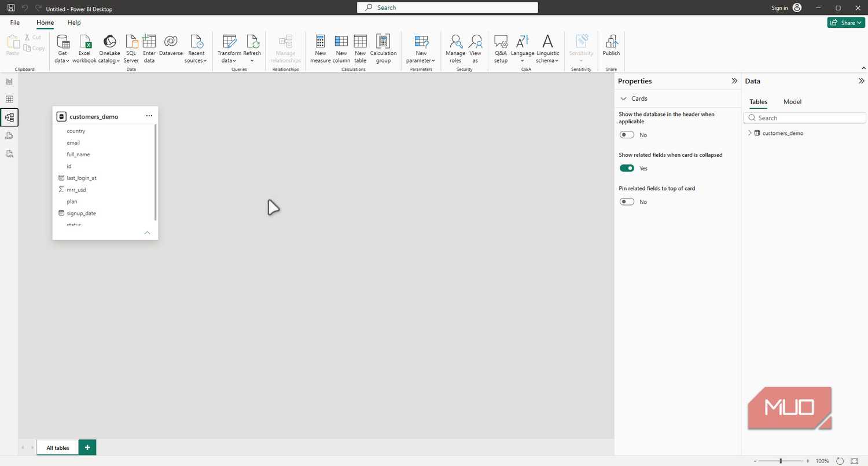Click the Enter data icon
Image resolution: width=868 pixels, height=466 pixels.
pos(149,42)
